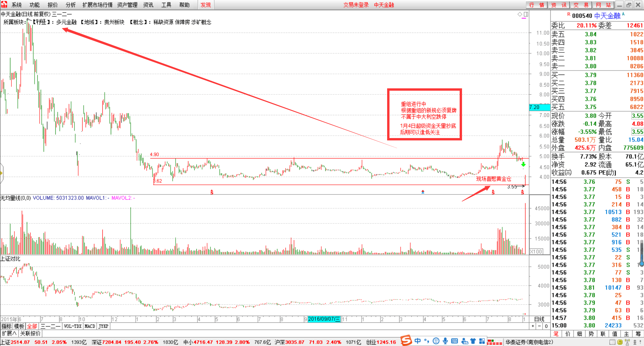The width and height of the screenshot is (644, 346).
Task: Switch the Sogou Chinese/English mode icon
Action: point(417,341)
